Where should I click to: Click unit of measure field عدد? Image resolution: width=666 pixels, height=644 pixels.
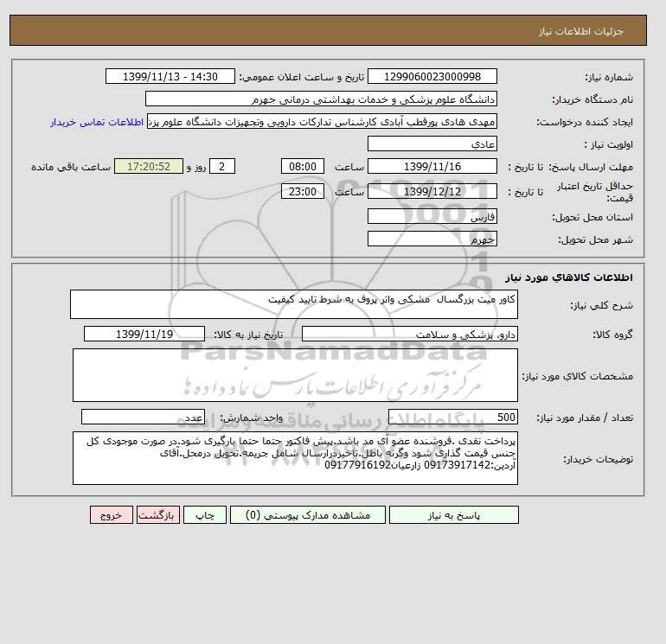coord(143,417)
